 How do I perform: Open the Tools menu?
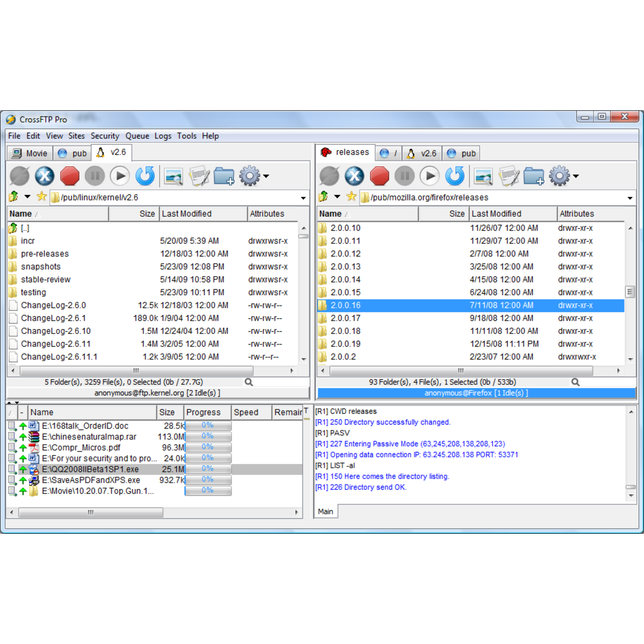click(x=187, y=136)
